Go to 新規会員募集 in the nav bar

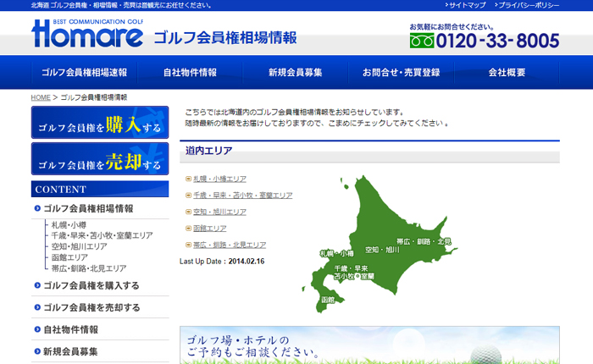pos(295,73)
